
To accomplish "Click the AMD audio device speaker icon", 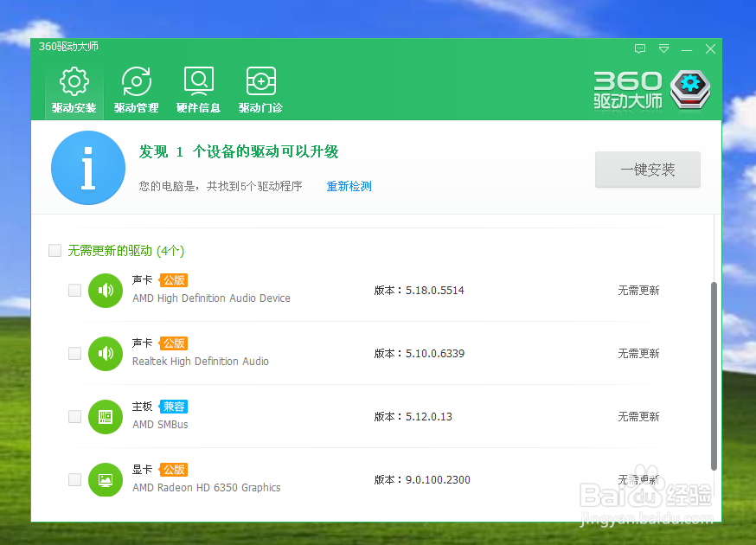I will (x=106, y=291).
